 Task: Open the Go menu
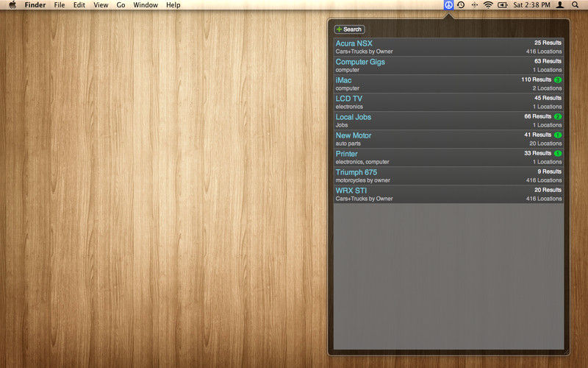121,5
